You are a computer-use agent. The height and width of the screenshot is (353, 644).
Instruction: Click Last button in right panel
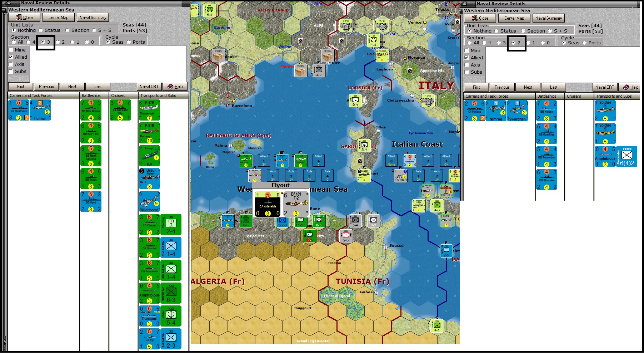(x=554, y=87)
